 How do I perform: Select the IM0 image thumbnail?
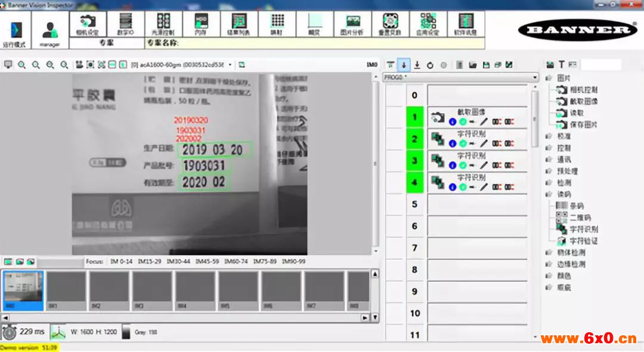23,290
